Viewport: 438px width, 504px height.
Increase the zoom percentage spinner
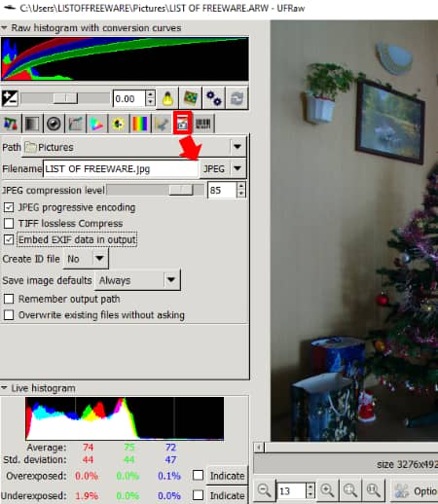point(310,486)
